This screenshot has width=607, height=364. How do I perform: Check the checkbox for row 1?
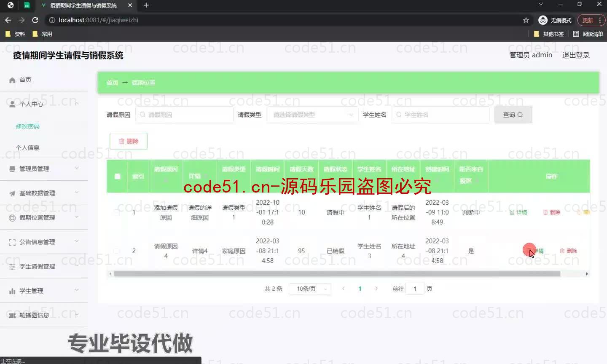(117, 212)
